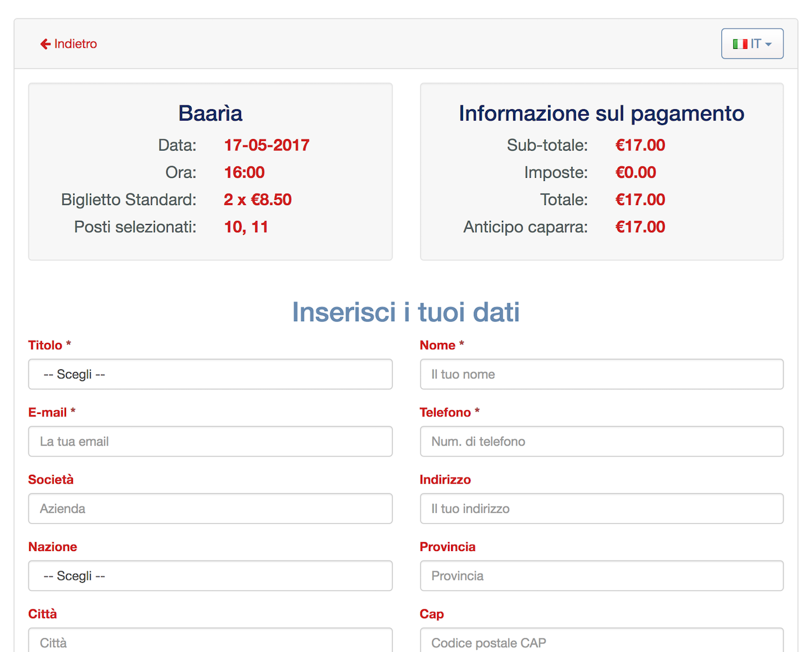Select the Città input field

pos(210,641)
